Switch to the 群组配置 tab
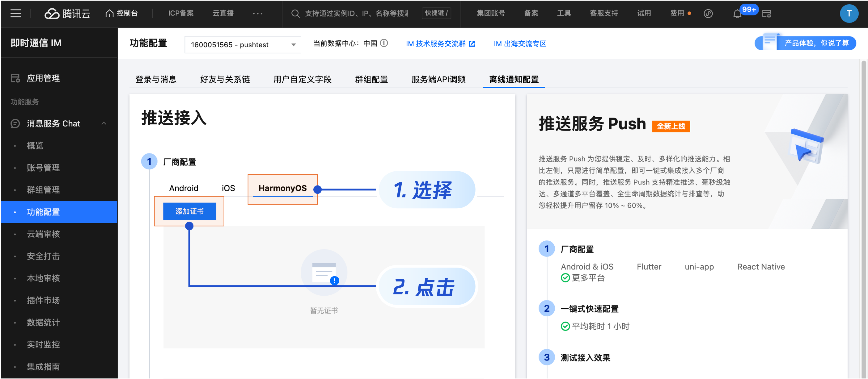Screen dimensions: 868x379 [x=371, y=79]
